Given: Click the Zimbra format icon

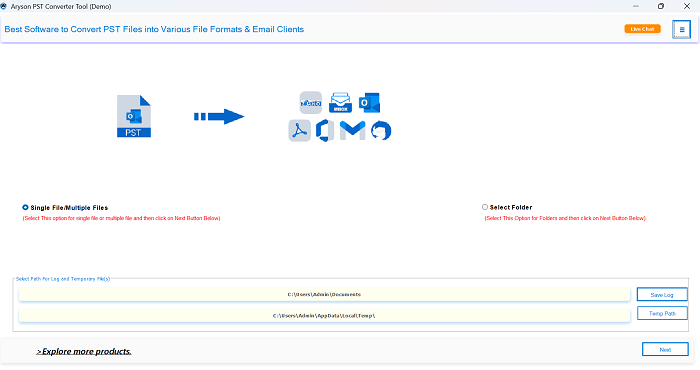Looking at the screenshot, I should click(311, 103).
